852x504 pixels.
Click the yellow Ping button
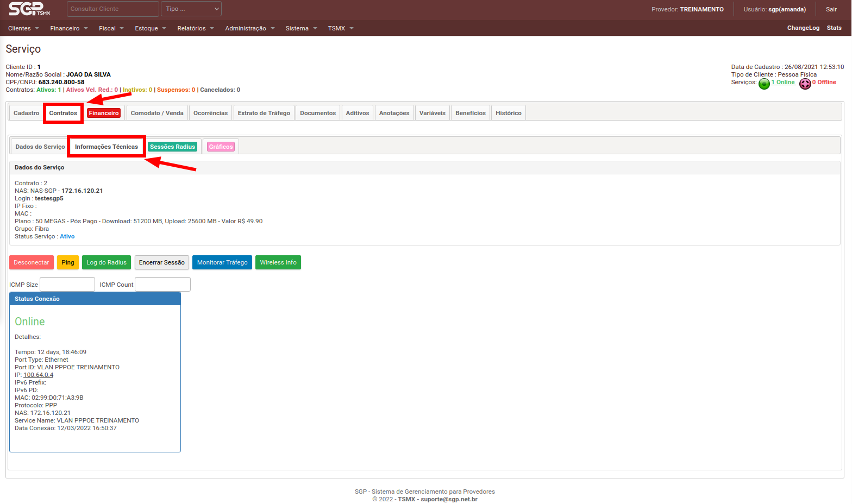(68, 263)
